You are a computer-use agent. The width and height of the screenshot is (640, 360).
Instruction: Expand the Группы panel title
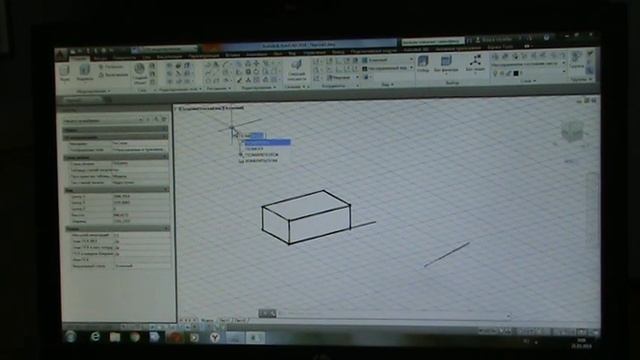pyautogui.click(x=581, y=80)
